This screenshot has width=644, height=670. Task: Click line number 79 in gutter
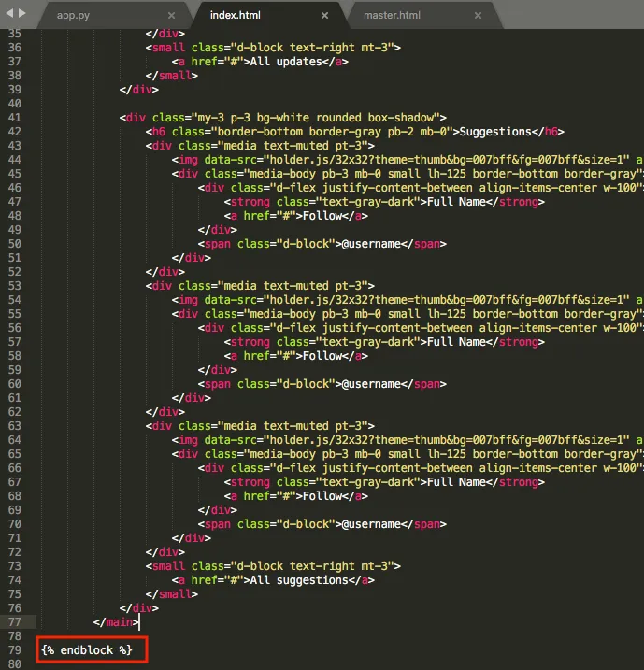15,650
